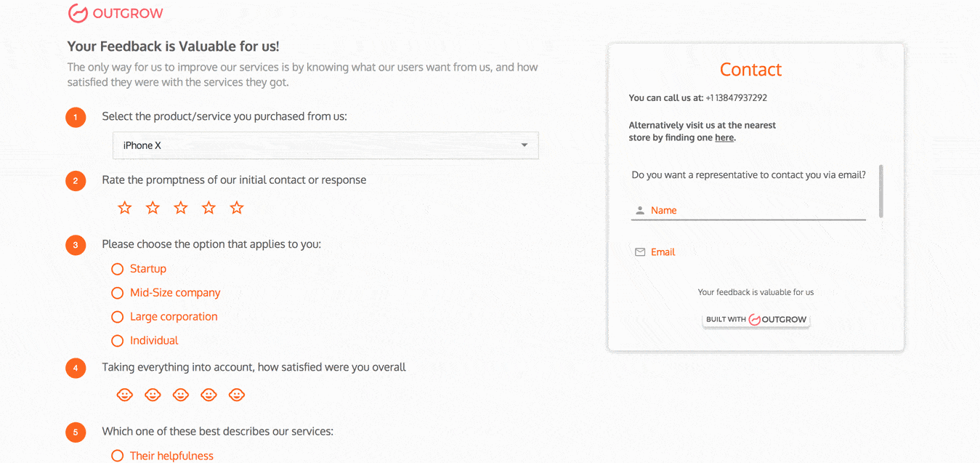Click the contact form scrollbar
980x463 pixels.
click(x=881, y=190)
